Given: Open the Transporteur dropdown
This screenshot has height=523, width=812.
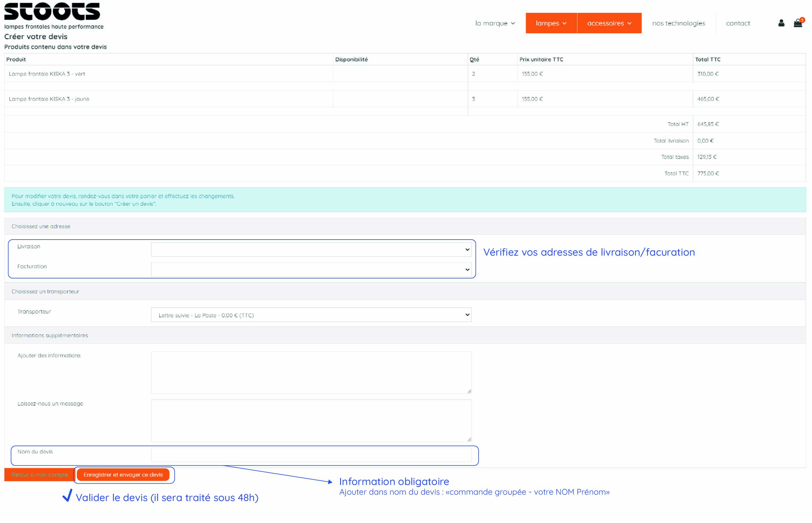Looking at the screenshot, I should (311, 315).
